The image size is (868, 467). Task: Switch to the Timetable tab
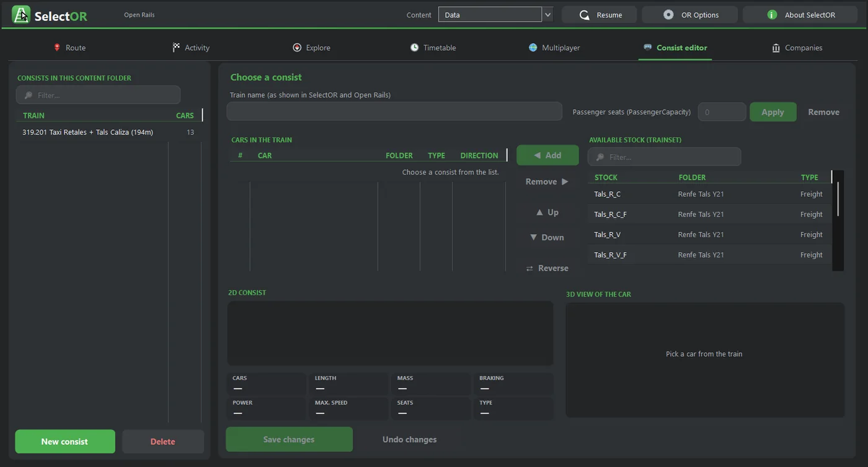433,48
